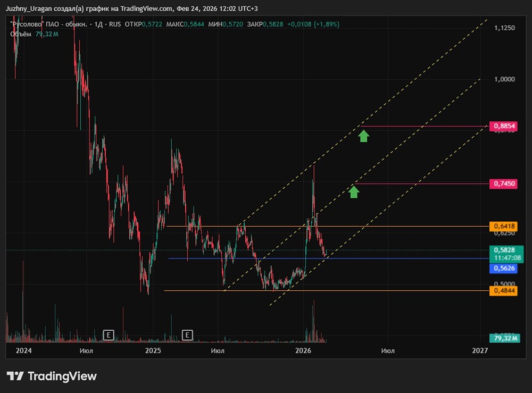This screenshot has width=532, height=393.
Task: Click the МАКС 0,5844 high value
Action: point(185,24)
